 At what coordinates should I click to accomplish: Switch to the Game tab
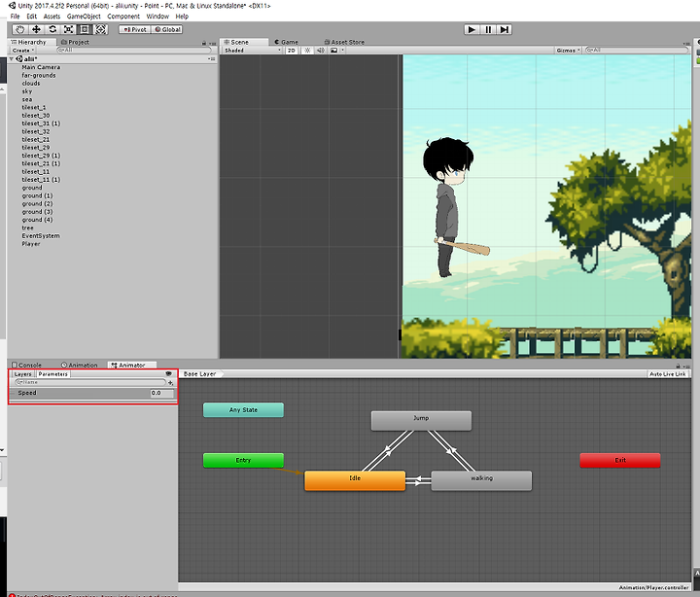point(286,42)
